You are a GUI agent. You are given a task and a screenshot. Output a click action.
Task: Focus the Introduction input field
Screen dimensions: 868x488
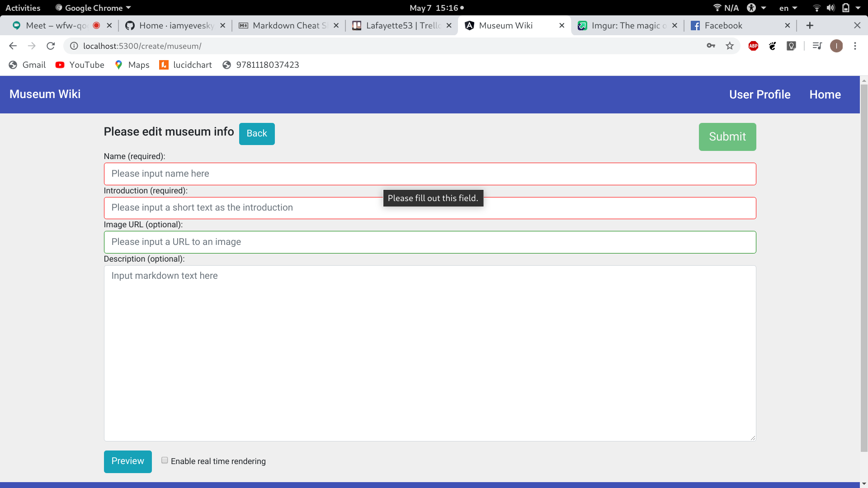pyautogui.click(x=429, y=208)
